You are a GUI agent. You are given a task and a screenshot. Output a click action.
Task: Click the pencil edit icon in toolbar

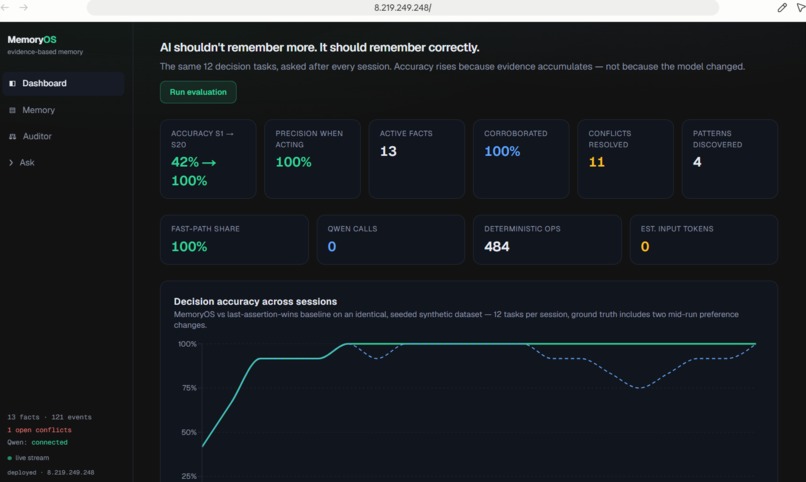click(782, 7)
